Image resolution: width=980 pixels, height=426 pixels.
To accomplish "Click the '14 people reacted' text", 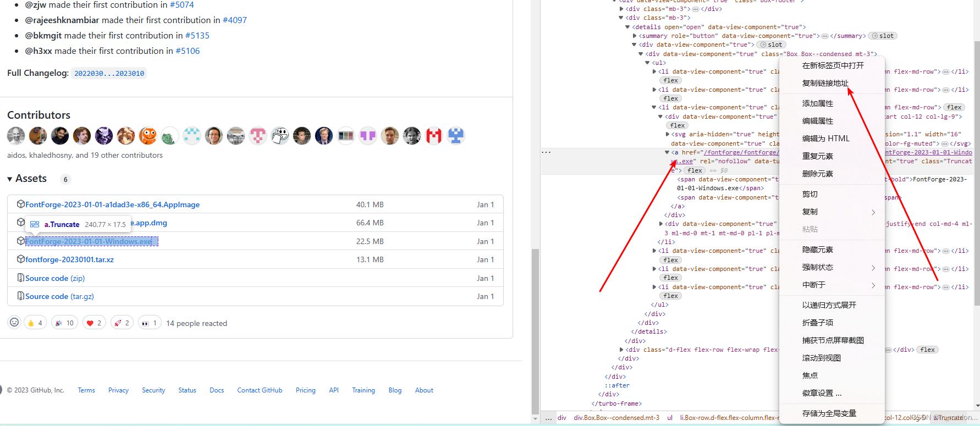I will click(196, 323).
